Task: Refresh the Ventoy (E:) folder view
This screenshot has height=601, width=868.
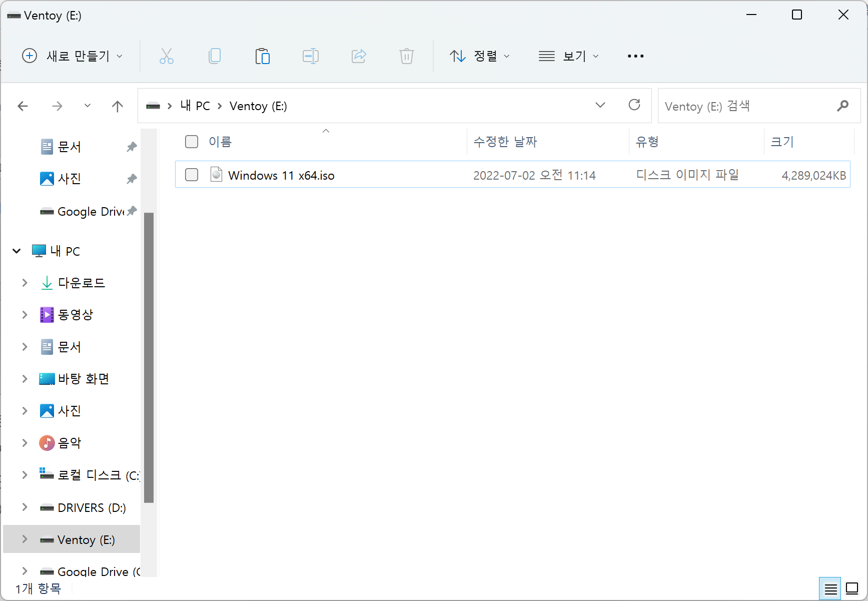Action: tap(634, 105)
